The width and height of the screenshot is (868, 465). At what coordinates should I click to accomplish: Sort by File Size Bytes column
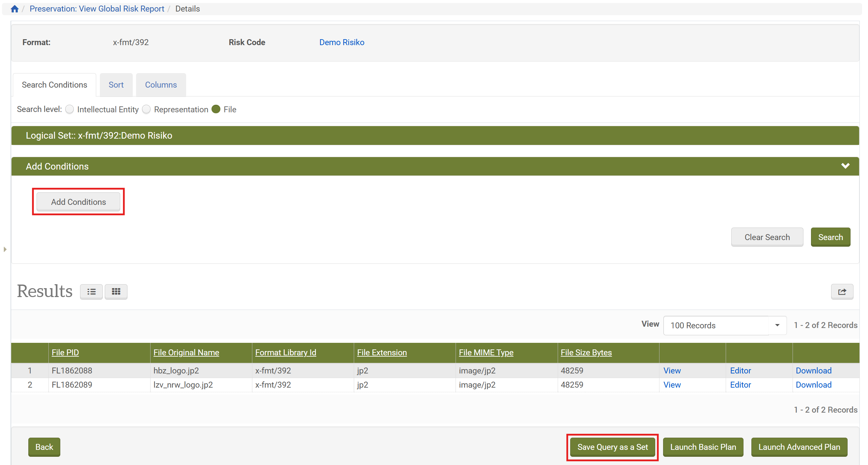586,352
